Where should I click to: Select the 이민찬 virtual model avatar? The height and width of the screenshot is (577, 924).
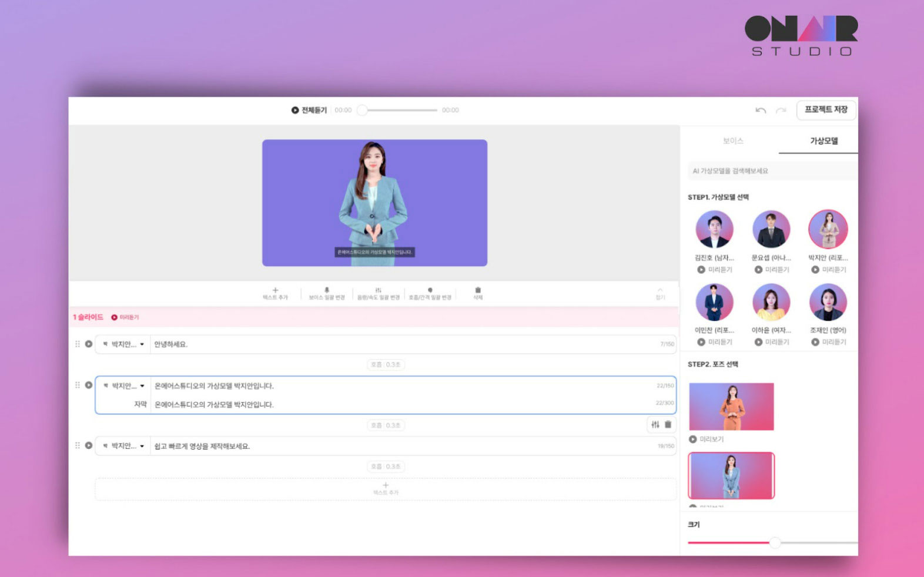[x=714, y=302]
